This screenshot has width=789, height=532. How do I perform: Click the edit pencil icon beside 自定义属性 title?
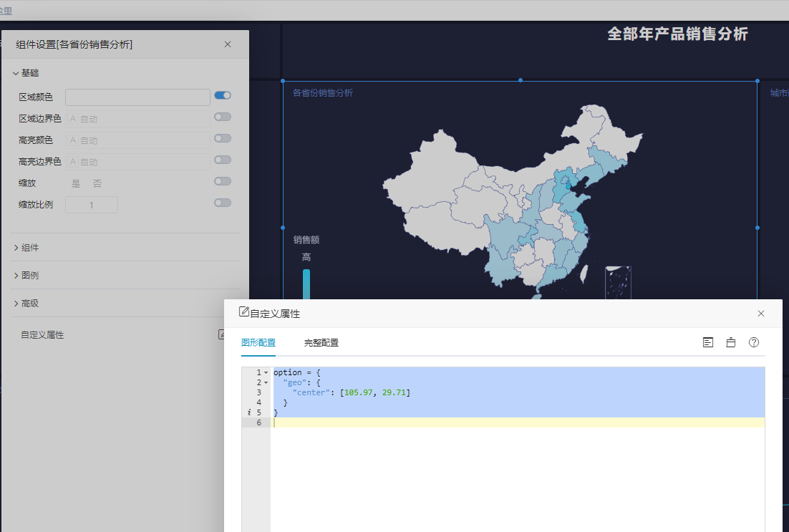coord(244,311)
